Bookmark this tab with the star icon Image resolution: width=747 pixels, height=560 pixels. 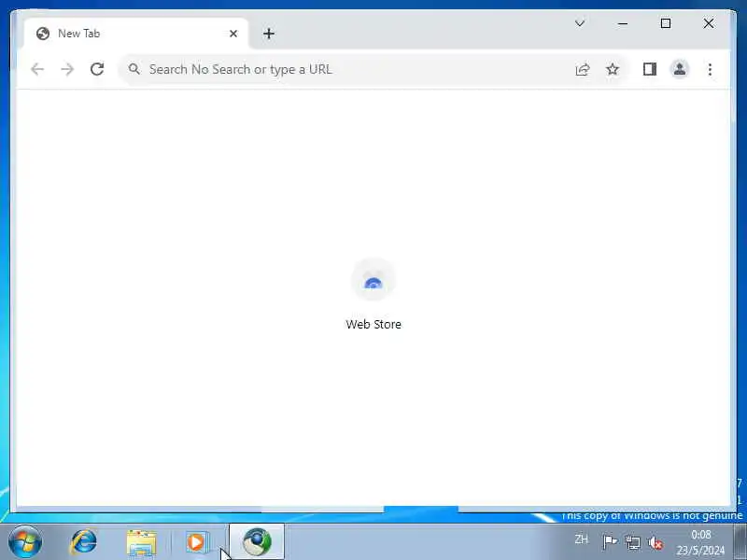613,69
